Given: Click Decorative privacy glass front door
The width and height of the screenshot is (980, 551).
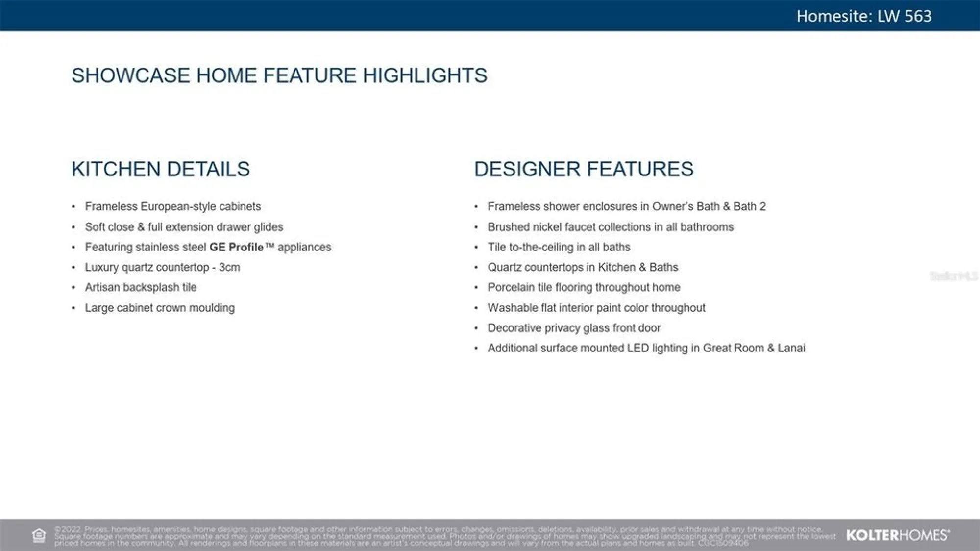Looking at the screenshot, I should pos(574,328).
